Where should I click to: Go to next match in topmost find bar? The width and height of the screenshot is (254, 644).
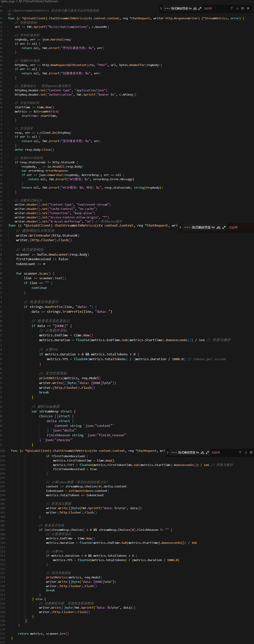(237, 8)
